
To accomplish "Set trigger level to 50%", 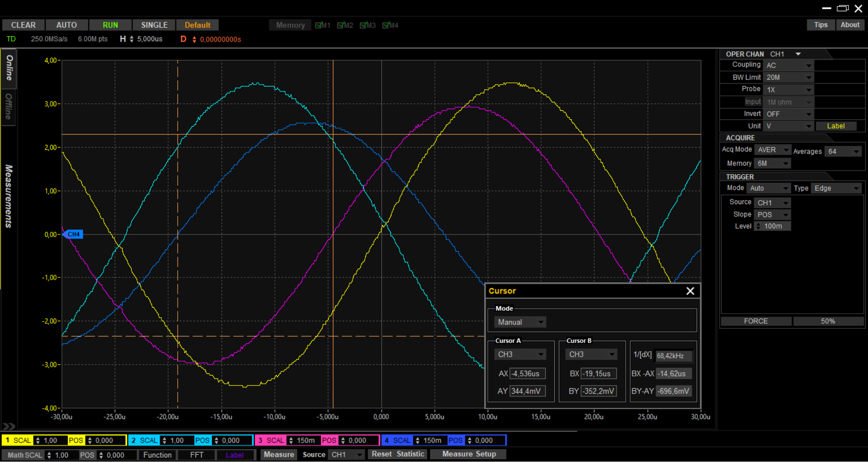I will 828,321.
